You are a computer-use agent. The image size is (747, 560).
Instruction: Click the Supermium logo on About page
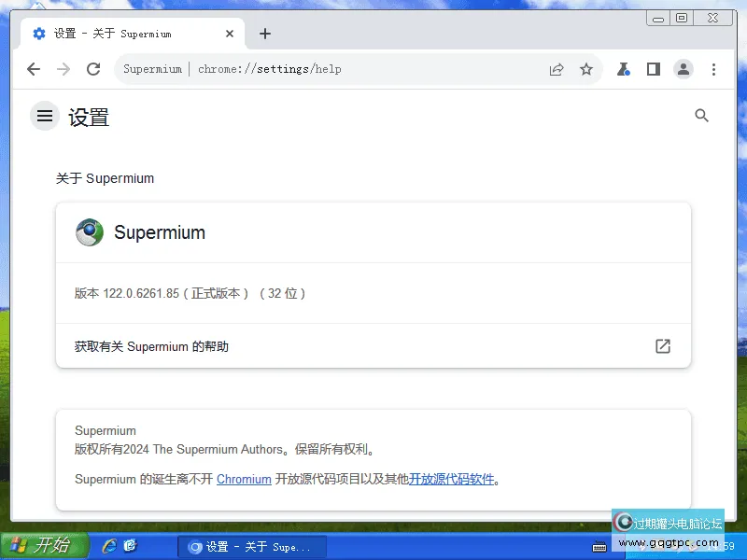89,232
